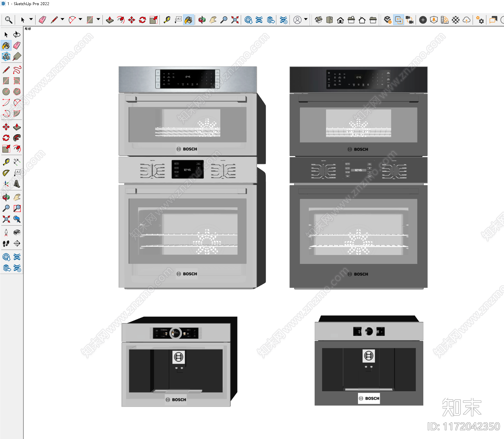Screen dimensions: 504x439
Task: Select the Pan hand tool in top toolbar
Action: coord(213,20)
